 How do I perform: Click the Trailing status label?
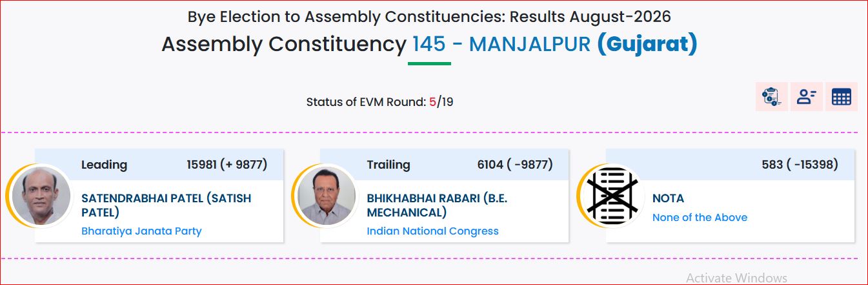pyautogui.click(x=389, y=165)
